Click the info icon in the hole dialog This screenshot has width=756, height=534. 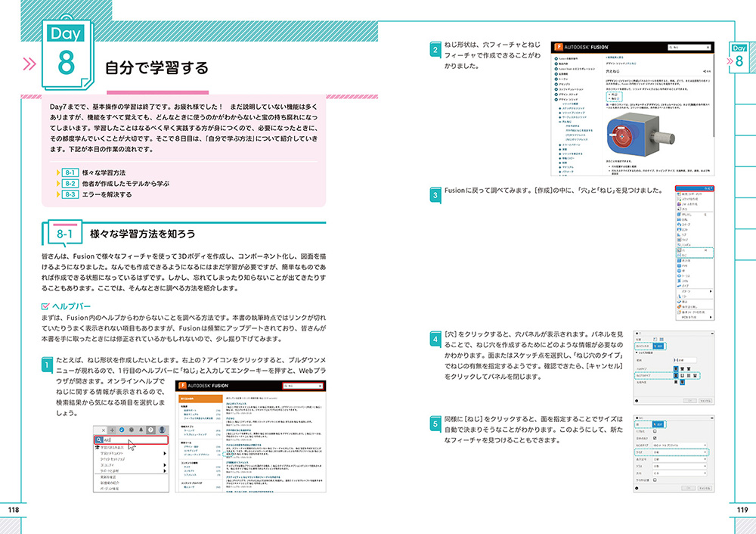point(637,401)
